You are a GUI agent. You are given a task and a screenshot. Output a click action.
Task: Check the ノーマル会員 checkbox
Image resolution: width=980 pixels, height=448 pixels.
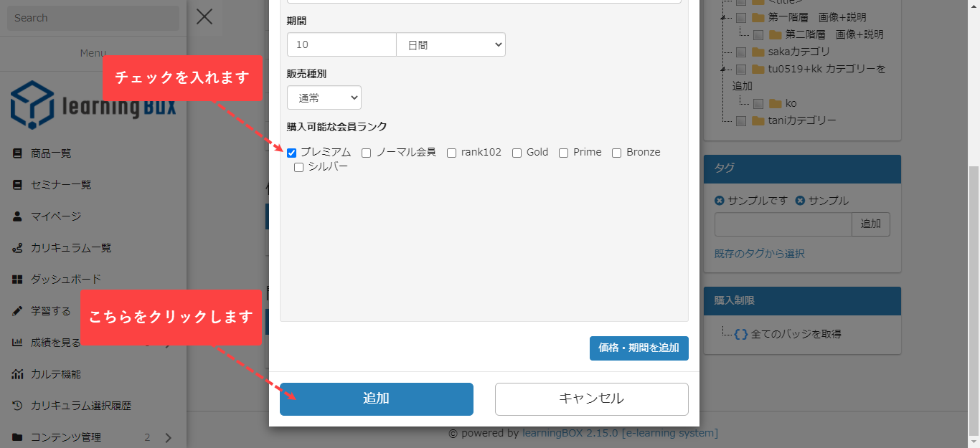click(x=367, y=153)
